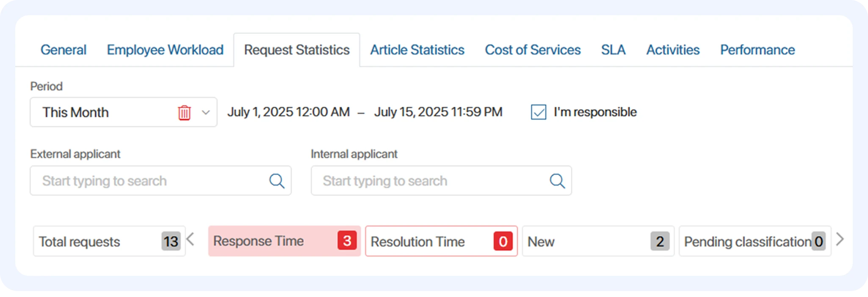The height and width of the screenshot is (297, 868).
Task: Uncheck the I'm responsible checkbox
Action: 538,112
